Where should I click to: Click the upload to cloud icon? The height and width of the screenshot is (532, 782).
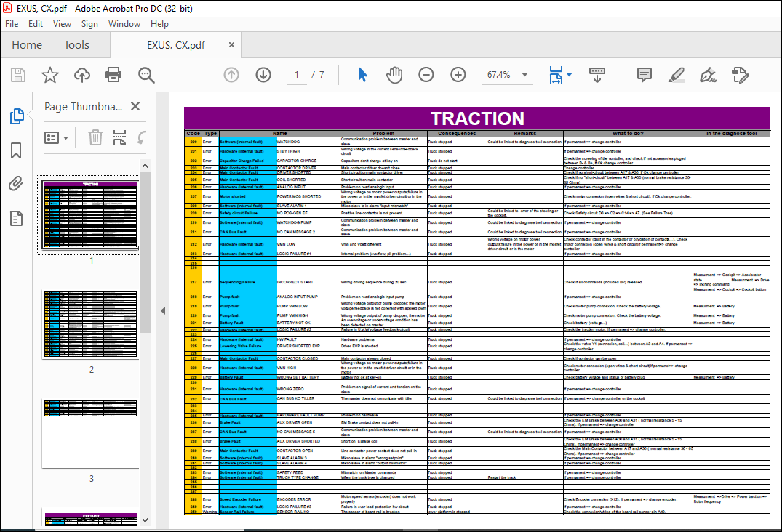tap(82, 75)
